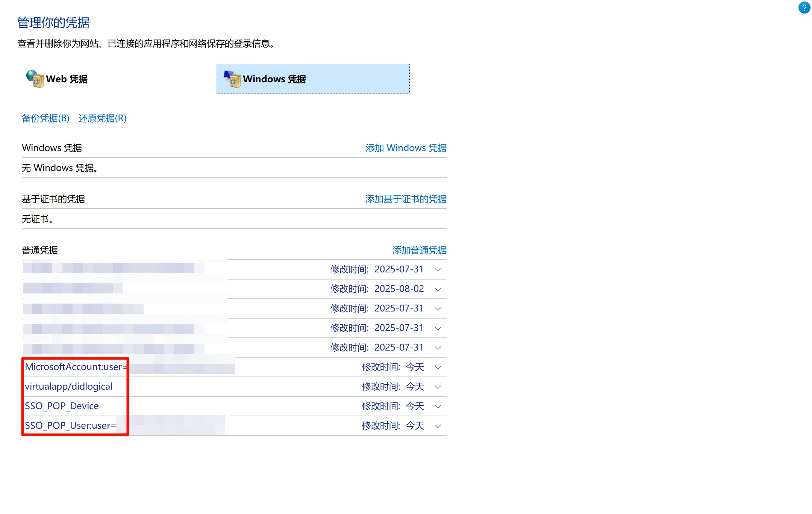Expand the first credential dated 2025-07-31

pyautogui.click(x=438, y=270)
